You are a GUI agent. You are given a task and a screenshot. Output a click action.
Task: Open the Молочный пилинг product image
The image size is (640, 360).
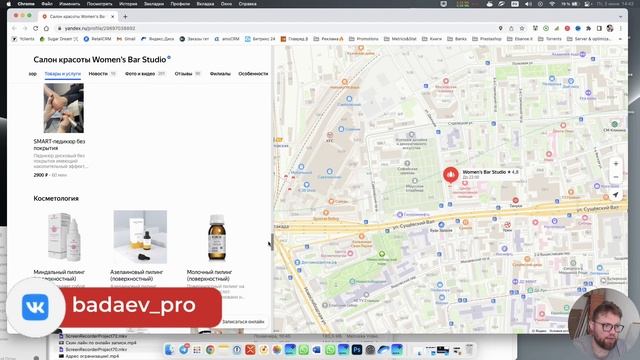216,238
